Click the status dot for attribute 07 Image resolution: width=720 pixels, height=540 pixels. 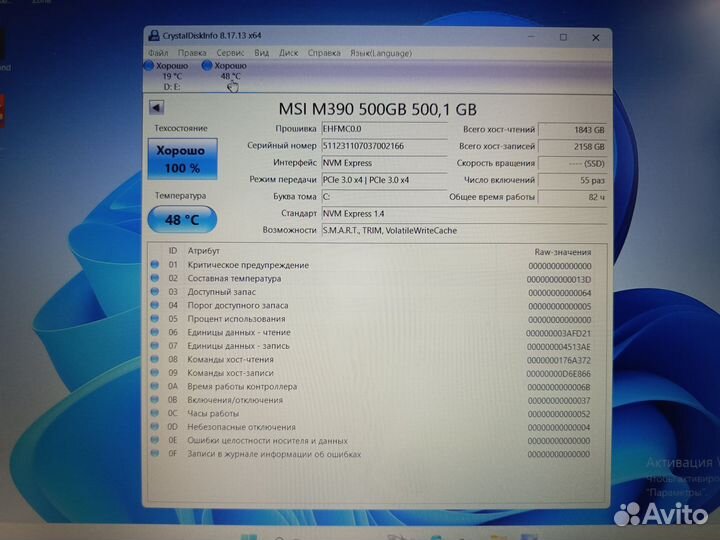[x=155, y=345]
